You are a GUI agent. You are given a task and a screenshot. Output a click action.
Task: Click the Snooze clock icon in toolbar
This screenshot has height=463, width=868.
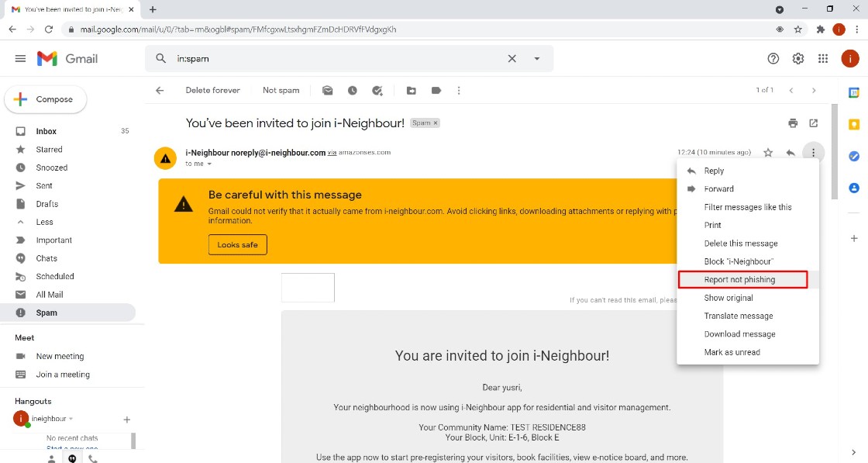(353, 90)
